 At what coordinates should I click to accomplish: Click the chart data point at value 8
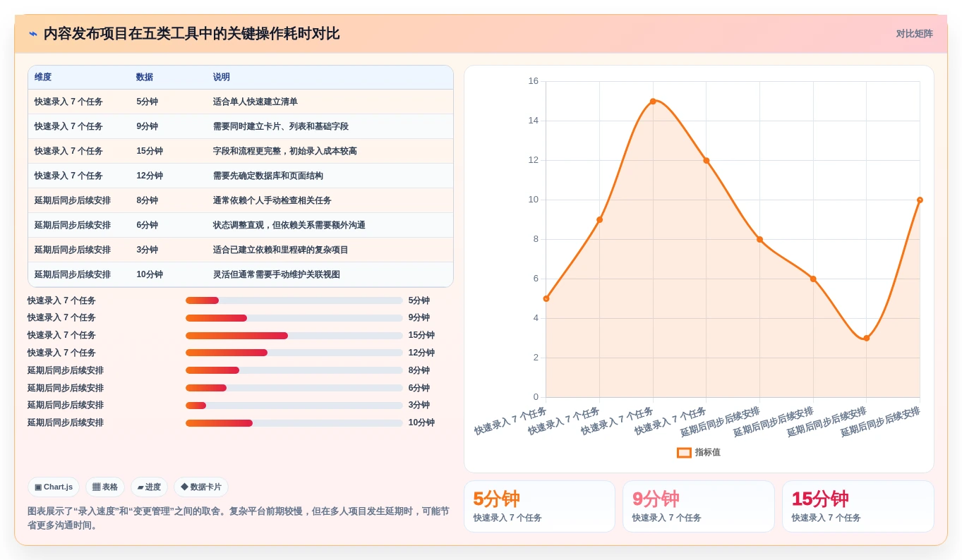click(759, 240)
